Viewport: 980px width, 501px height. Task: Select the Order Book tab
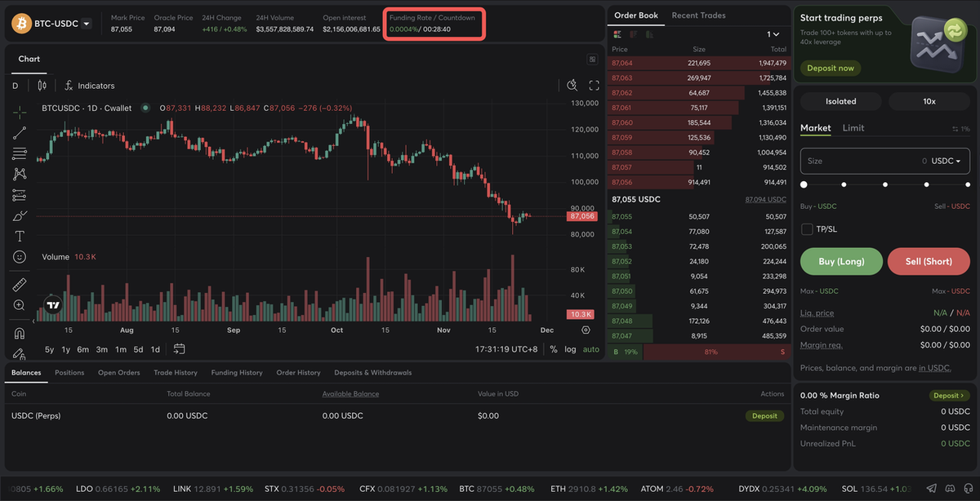(x=636, y=16)
